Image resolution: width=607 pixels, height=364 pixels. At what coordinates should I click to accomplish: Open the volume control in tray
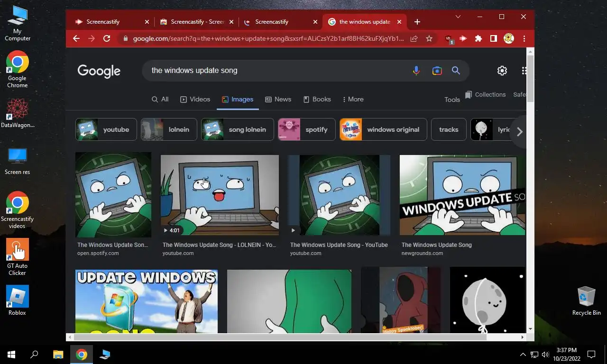pos(545,354)
